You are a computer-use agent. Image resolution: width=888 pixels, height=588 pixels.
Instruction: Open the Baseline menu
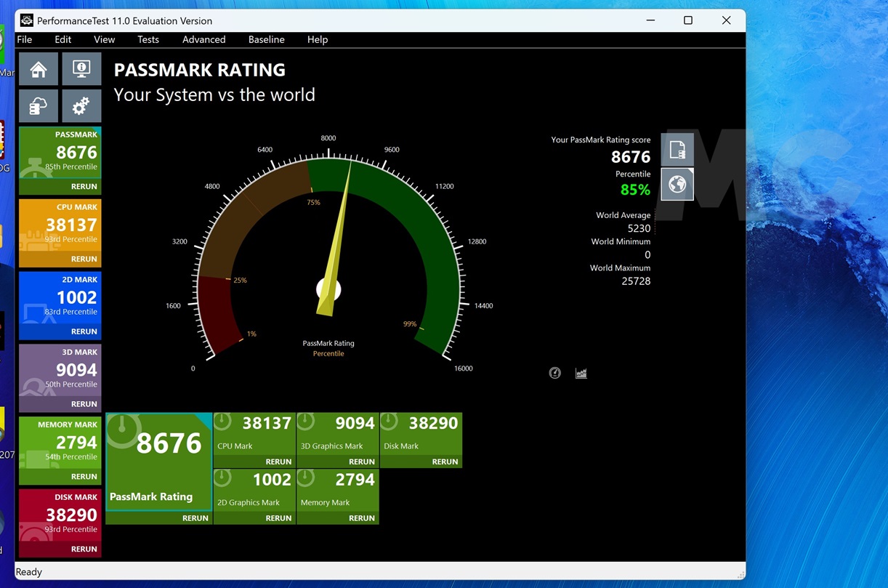point(266,39)
